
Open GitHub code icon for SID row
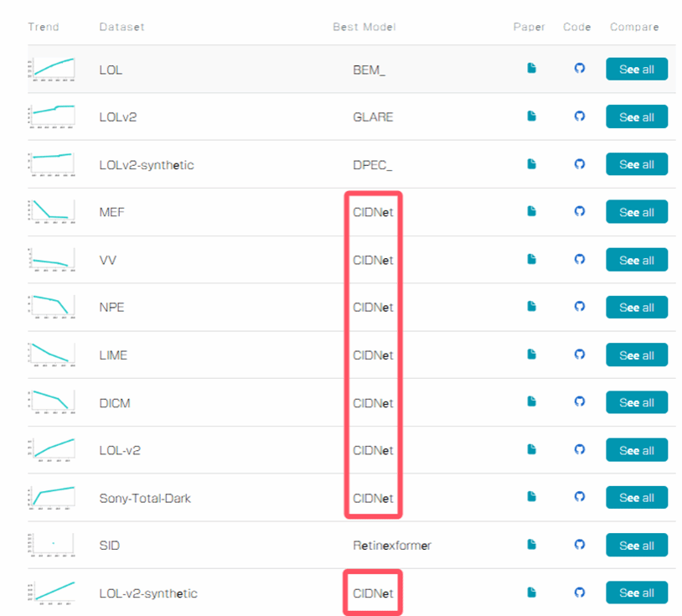pos(579,545)
